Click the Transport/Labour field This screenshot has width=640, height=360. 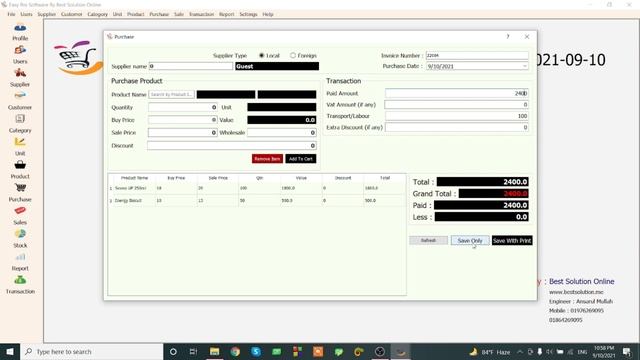click(457, 116)
